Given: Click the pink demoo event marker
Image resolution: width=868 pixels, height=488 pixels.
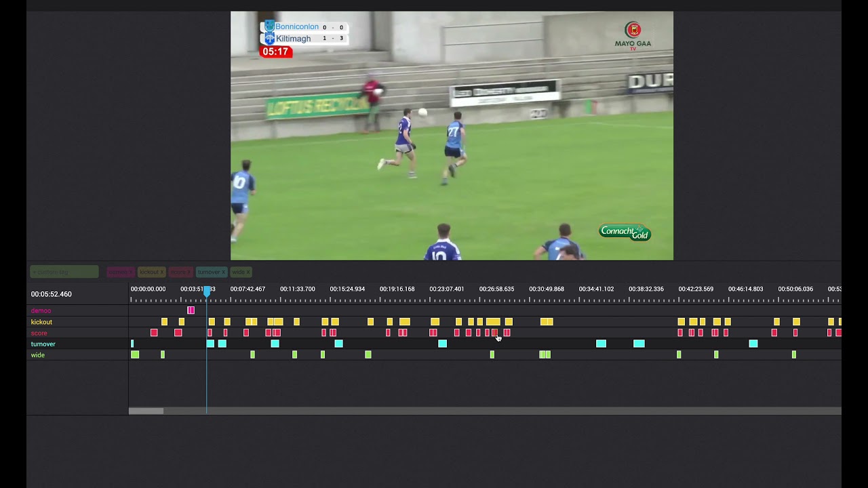Looking at the screenshot, I should [x=191, y=310].
